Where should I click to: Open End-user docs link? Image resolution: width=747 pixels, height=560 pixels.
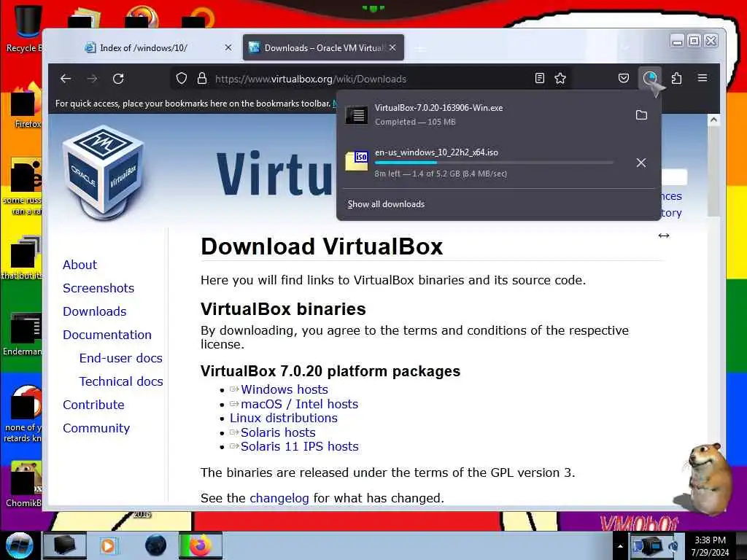pos(120,358)
